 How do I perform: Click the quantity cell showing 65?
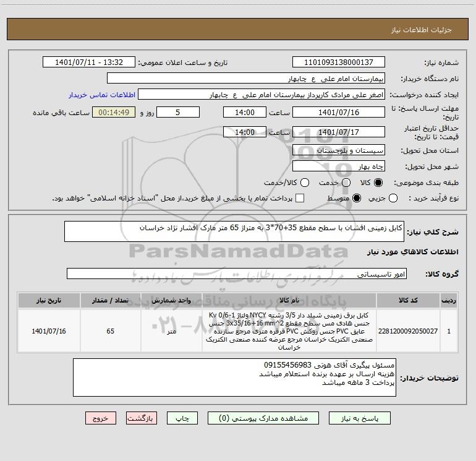click(110, 331)
